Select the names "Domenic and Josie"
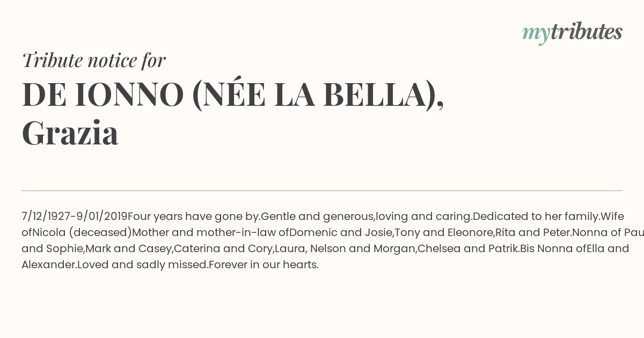This screenshot has height=338, width=644. point(340,232)
